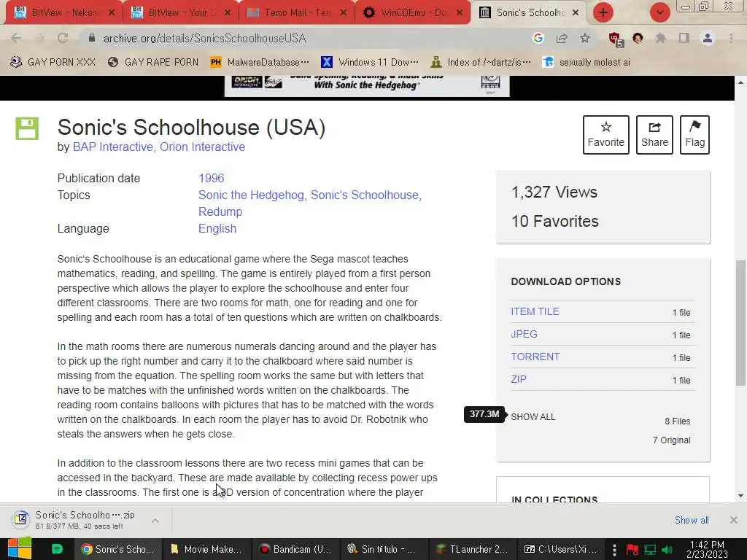Open the Windows 11 Dow bookmark

(370, 62)
